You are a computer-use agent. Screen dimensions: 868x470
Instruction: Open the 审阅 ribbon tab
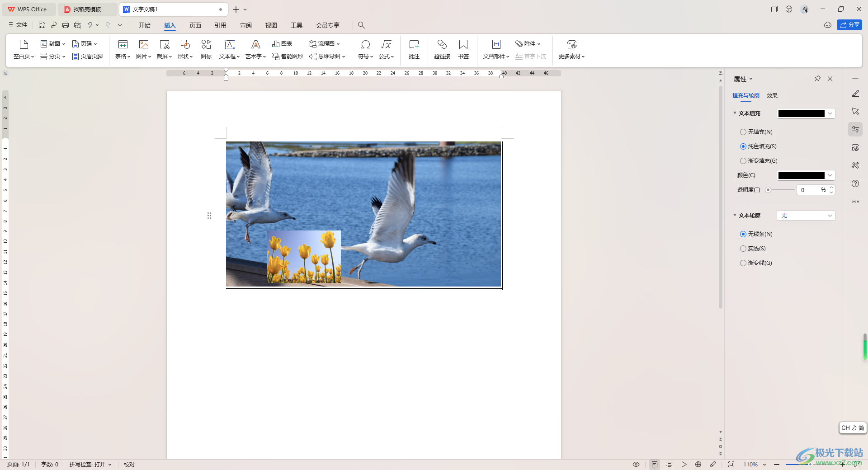click(x=246, y=25)
